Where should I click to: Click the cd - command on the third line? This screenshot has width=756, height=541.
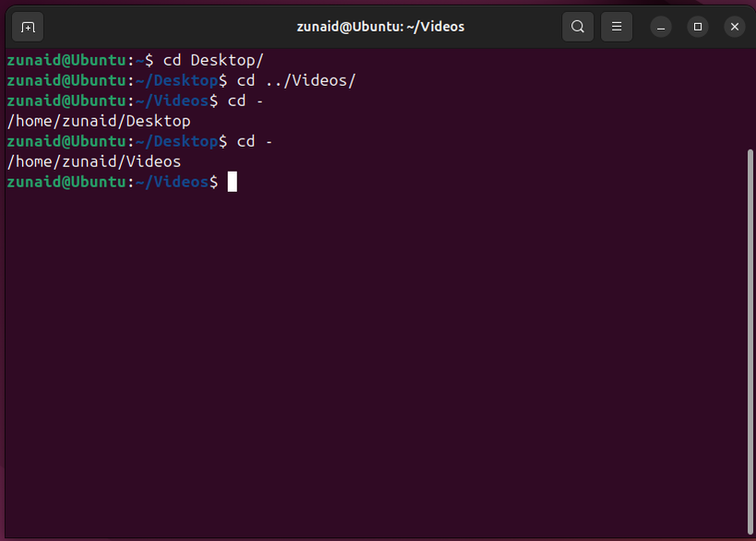247,101
